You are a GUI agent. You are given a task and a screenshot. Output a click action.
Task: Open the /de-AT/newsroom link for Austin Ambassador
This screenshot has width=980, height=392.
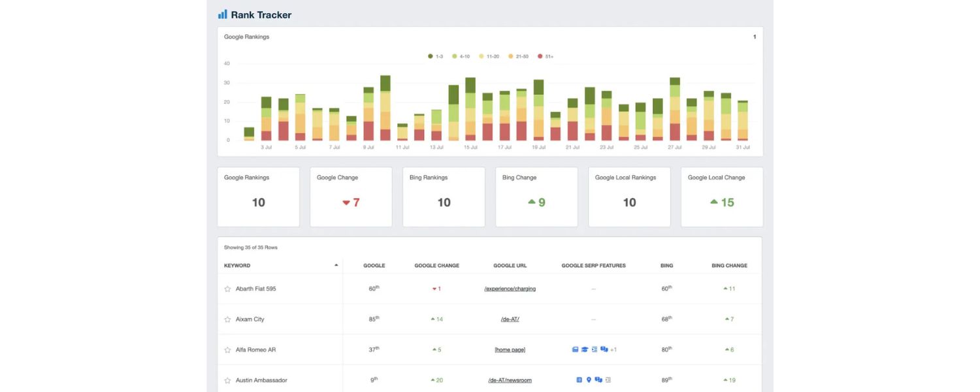510,380
